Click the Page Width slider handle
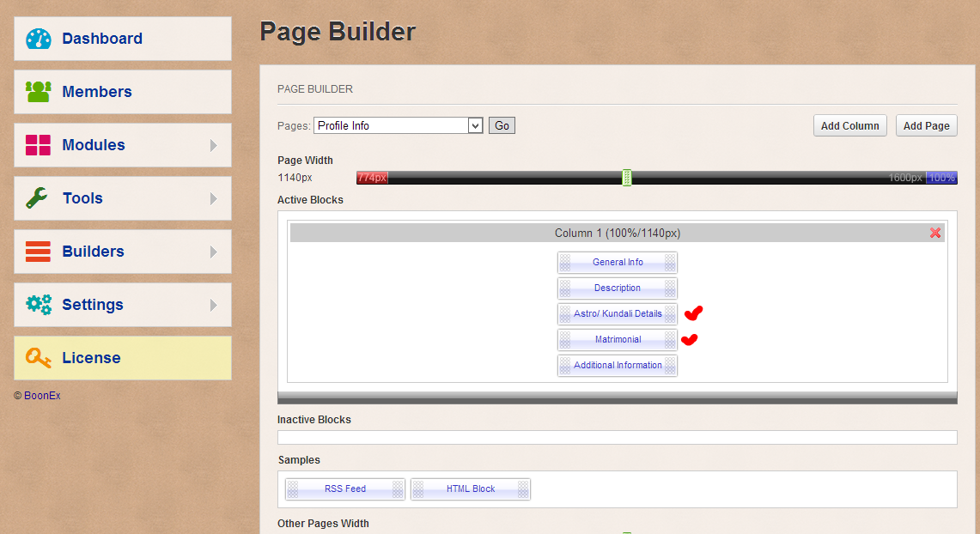980x534 pixels. (627, 178)
